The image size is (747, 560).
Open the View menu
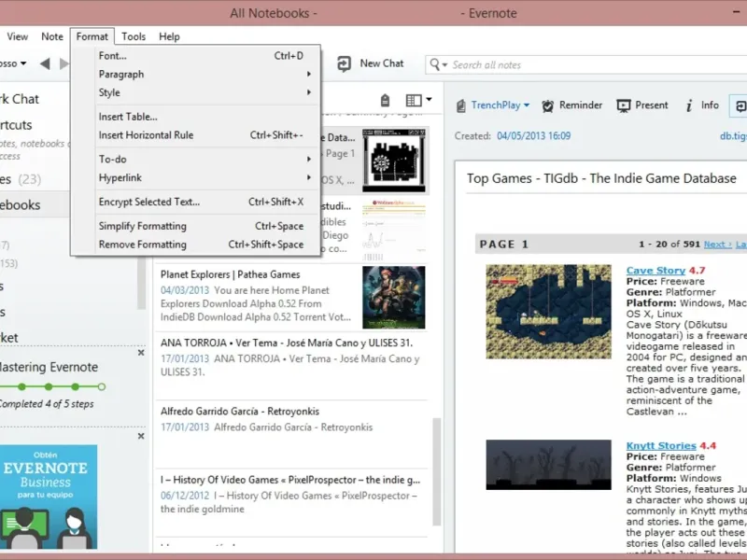tap(17, 36)
